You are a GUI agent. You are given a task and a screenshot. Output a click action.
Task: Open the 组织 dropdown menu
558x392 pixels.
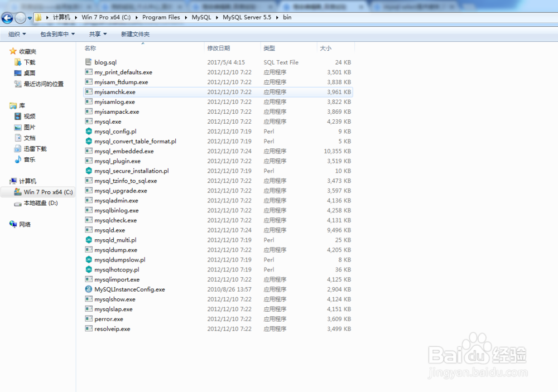[x=17, y=34]
